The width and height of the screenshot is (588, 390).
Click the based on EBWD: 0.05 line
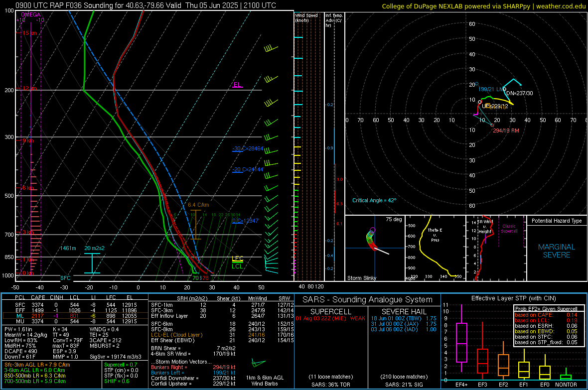click(x=546, y=331)
